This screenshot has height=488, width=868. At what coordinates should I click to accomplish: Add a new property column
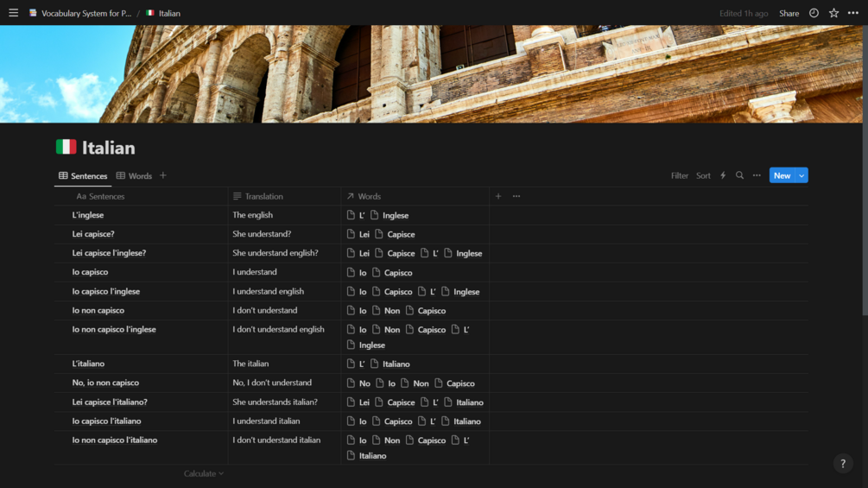click(498, 196)
